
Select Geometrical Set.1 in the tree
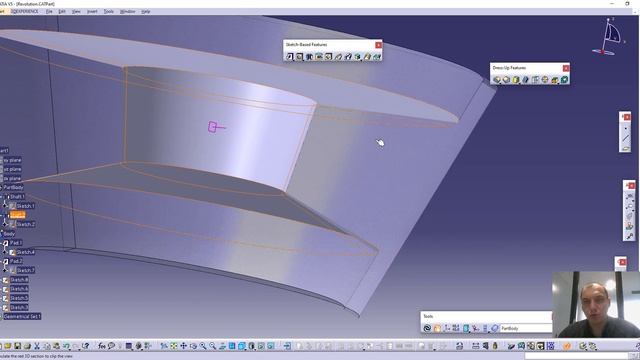point(22,316)
